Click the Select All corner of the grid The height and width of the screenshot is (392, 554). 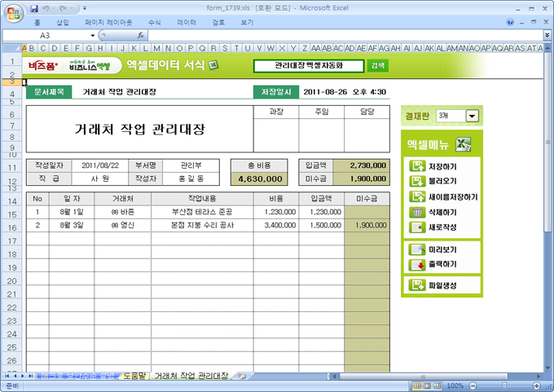[x=11, y=48]
